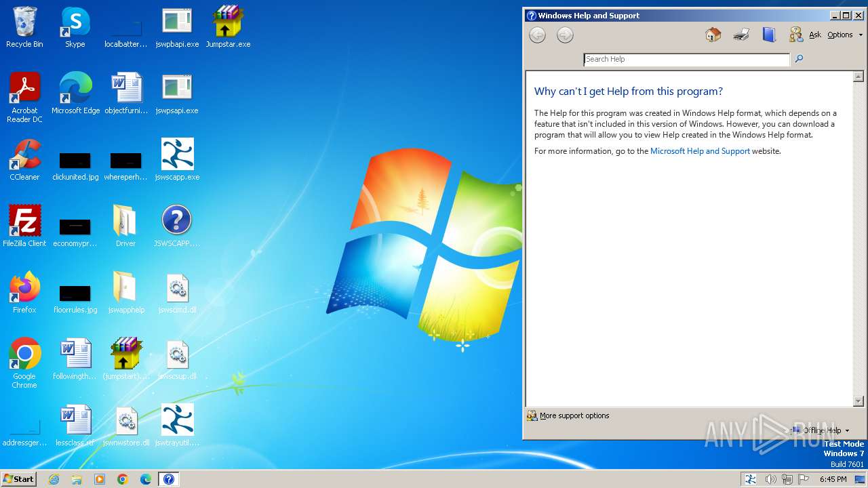
Task: Select the Acrobat Reader DC icon
Action: 24,98
